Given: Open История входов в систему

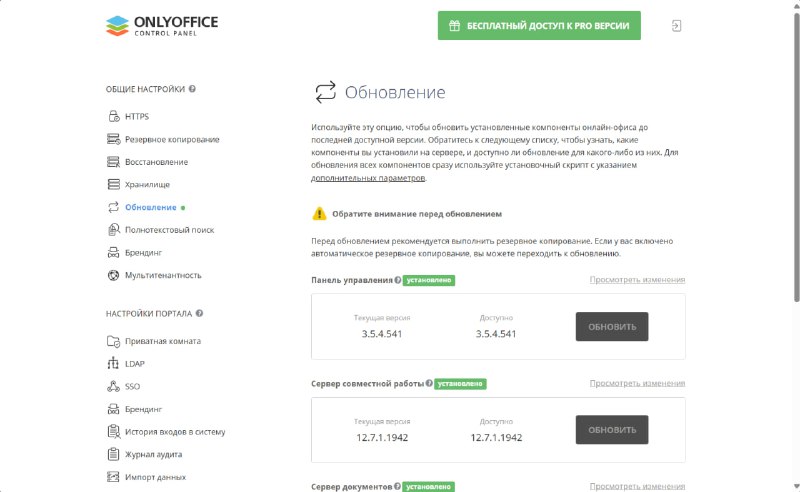Looking at the screenshot, I should (x=175, y=432).
